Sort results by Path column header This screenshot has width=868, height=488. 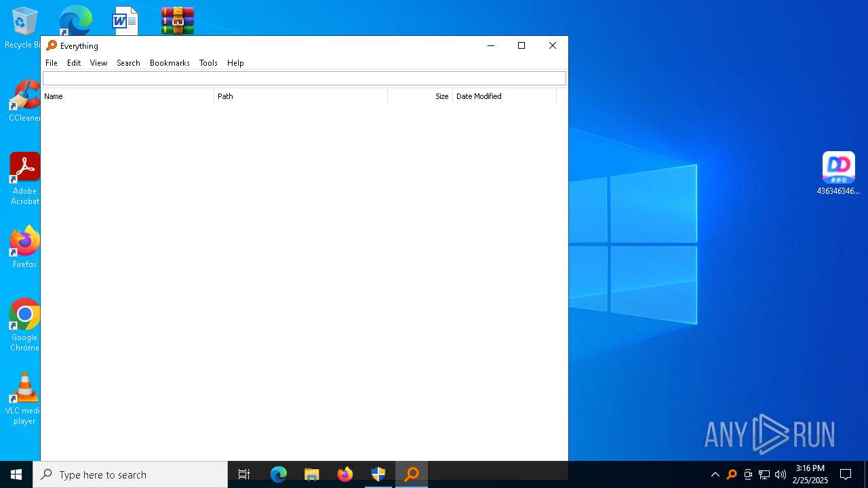[x=301, y=96]
